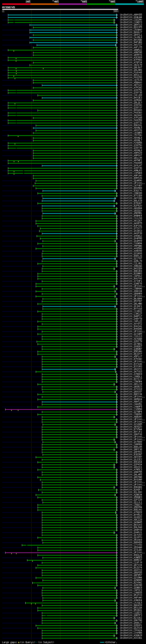Select the query label AV390745
This screenshot has height=644, width=146.
[8, 7]
